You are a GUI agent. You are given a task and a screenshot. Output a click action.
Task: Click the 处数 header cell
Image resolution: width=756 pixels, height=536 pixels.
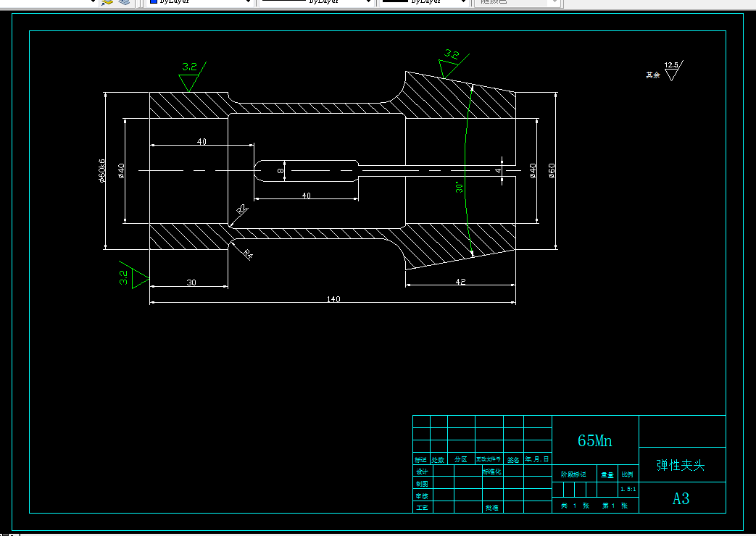coord(438,459)
